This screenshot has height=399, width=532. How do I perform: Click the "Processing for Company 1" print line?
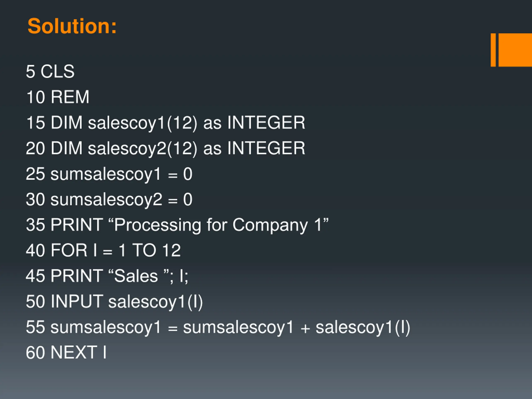tap(177, 225)
